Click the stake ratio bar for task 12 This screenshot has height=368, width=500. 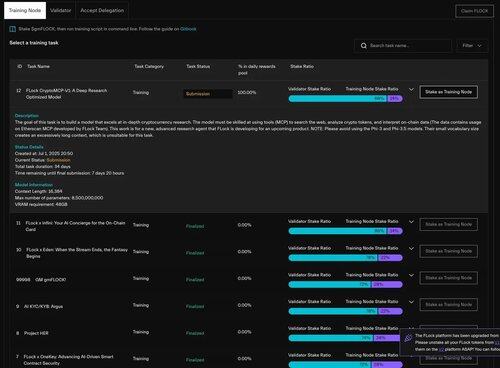pos(345,99)
